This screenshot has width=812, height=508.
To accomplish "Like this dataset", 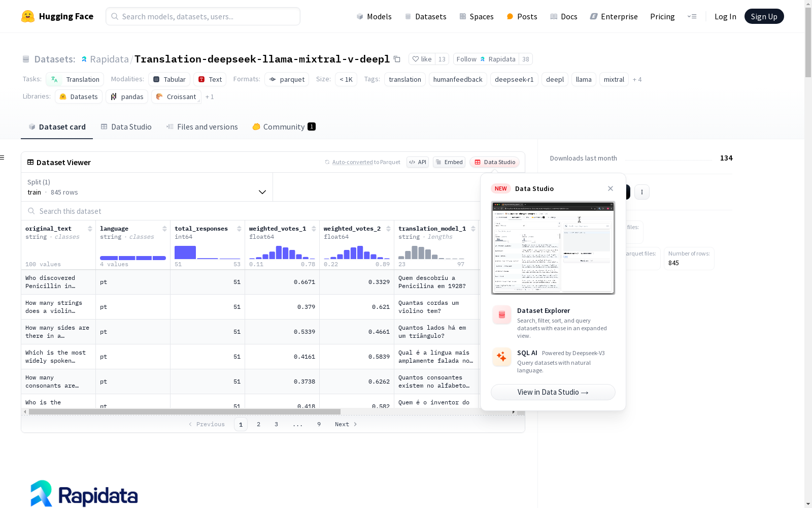I will point(422,59).
